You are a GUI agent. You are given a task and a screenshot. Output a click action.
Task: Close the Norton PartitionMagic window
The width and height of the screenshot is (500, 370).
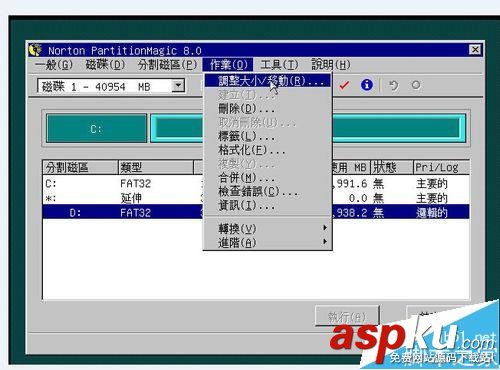click(x=475, y=50)
